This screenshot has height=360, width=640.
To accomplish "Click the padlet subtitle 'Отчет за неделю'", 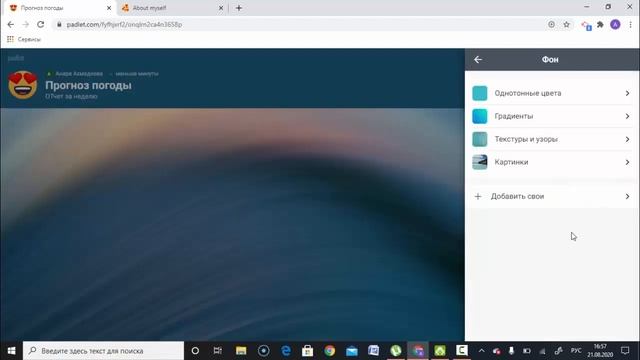I will tap(71, 97).
